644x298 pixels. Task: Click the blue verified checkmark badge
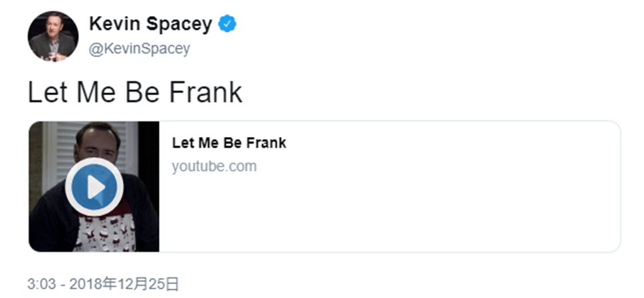pyautogui.click(x=228, y=25)
